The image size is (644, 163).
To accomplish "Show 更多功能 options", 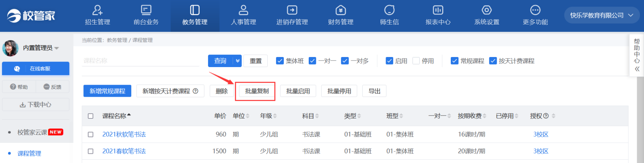I will (x=535, y=16).
